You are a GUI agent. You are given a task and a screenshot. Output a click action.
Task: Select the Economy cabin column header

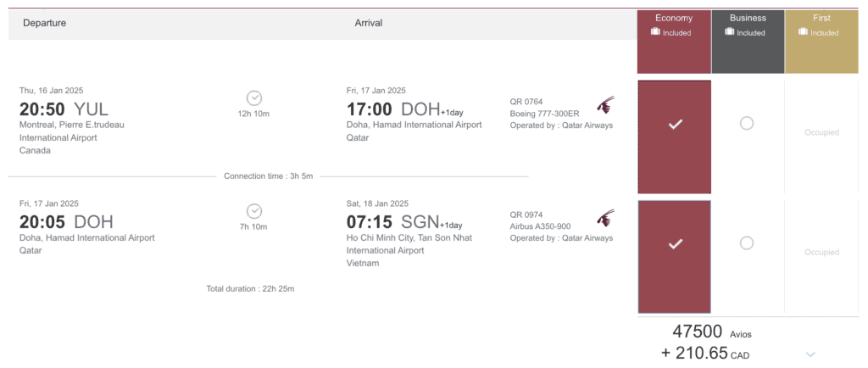pyautogui.click(x=674, y=18)
